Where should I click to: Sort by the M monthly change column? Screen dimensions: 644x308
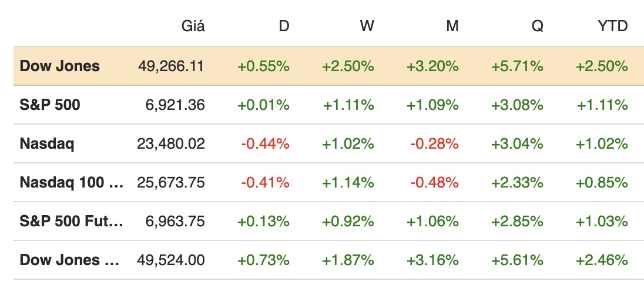tap(452, 26)
